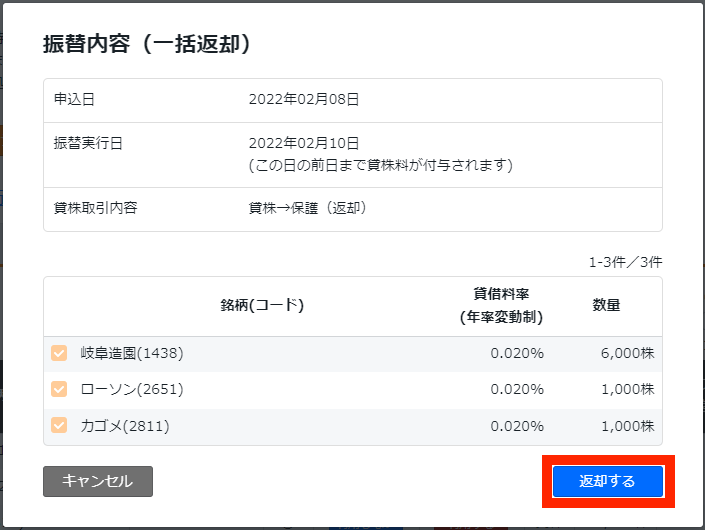Click the 貸借料率(年率変動制) column header
The image size is (705, 530).
click(501, 306)
